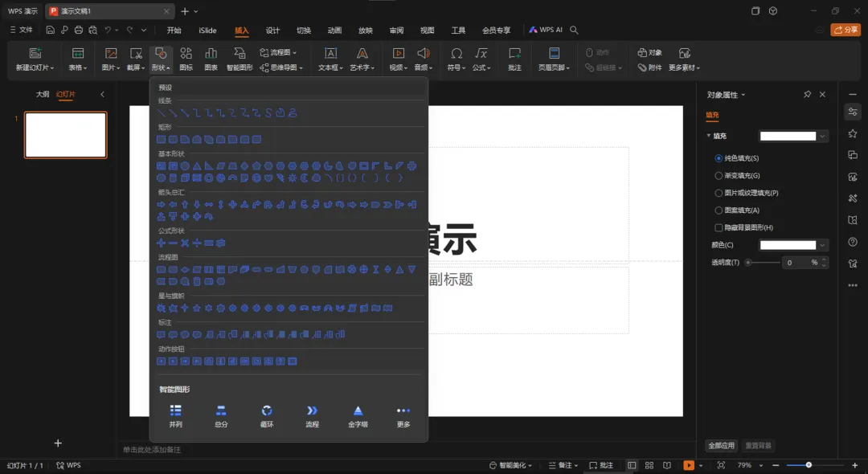Viewport: 868px width, 474px height.
Task: Select slide 1 thumbnail
Action: pos(66,135)
